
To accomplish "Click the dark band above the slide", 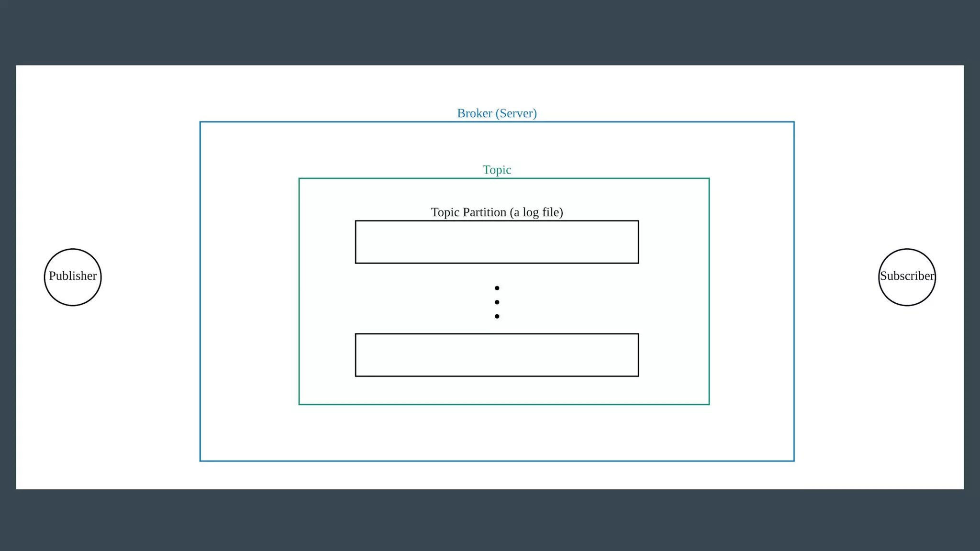I will click(x=490, y=33).
